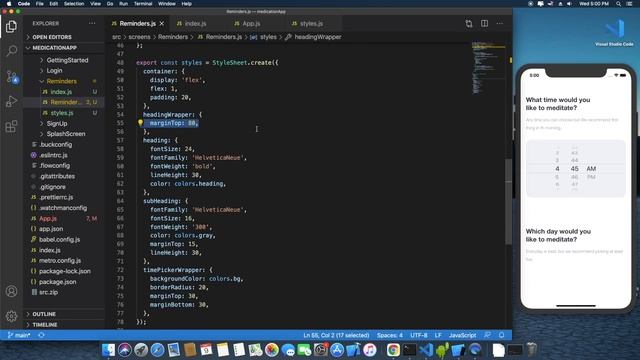Open the Search view in activity bar
The height and width of the screenshot is (360, 640).
click(x=11, y=51)
